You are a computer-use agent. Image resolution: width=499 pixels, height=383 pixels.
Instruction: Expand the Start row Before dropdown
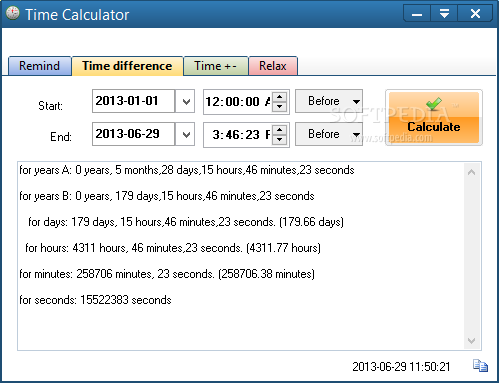coord(329,101)
